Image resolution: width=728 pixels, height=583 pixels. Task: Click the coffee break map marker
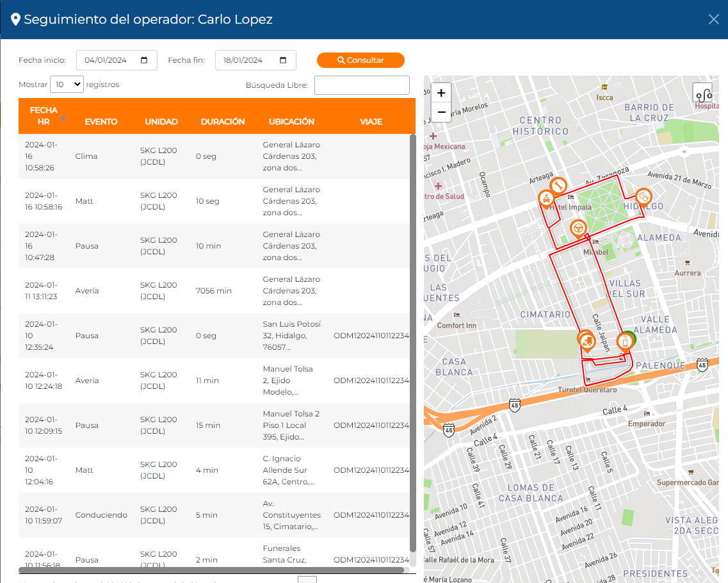coord(643,197)
